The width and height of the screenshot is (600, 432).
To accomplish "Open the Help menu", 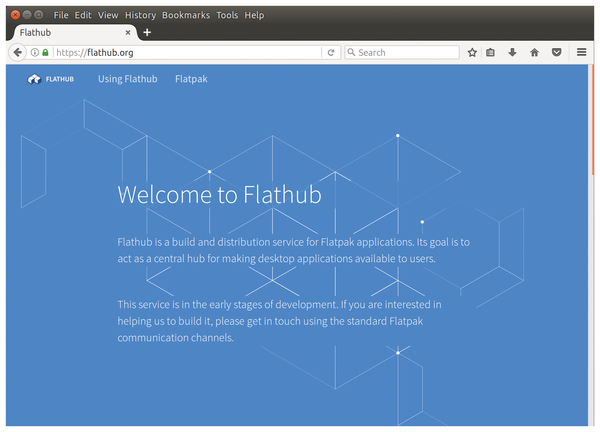I will coord(254,15).
